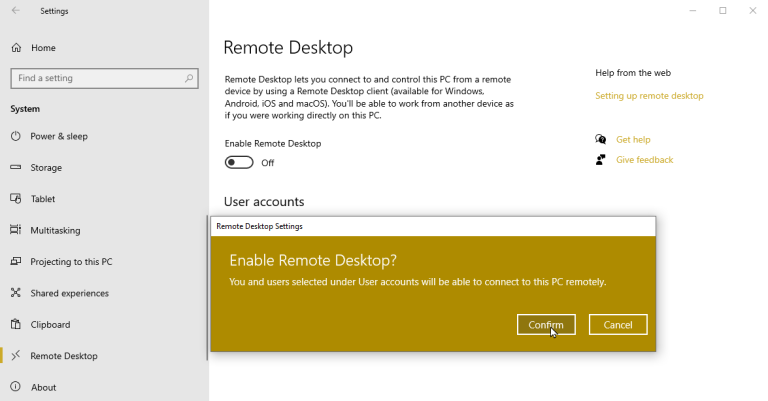Image resolution: width=768 pixels, height=401 pixels.
Task: Select the Tablet icon in sidebar
Action: [x=16, y=199]
